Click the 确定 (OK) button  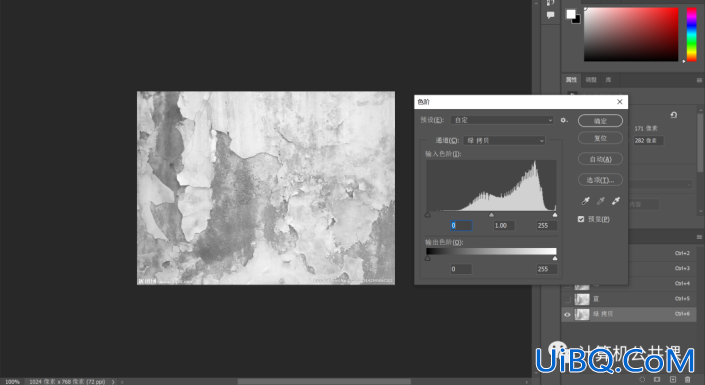coord(600,121)
